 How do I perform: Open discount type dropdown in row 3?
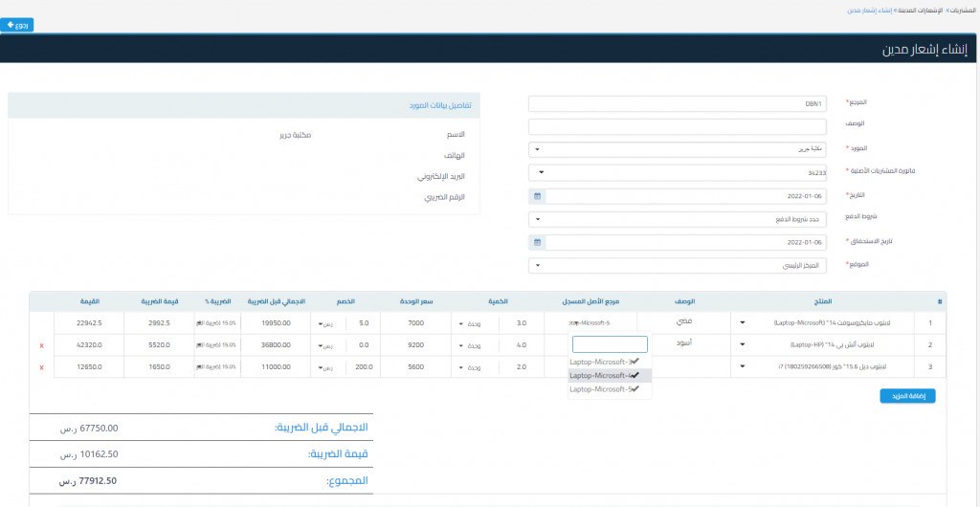tap(328, 367)
